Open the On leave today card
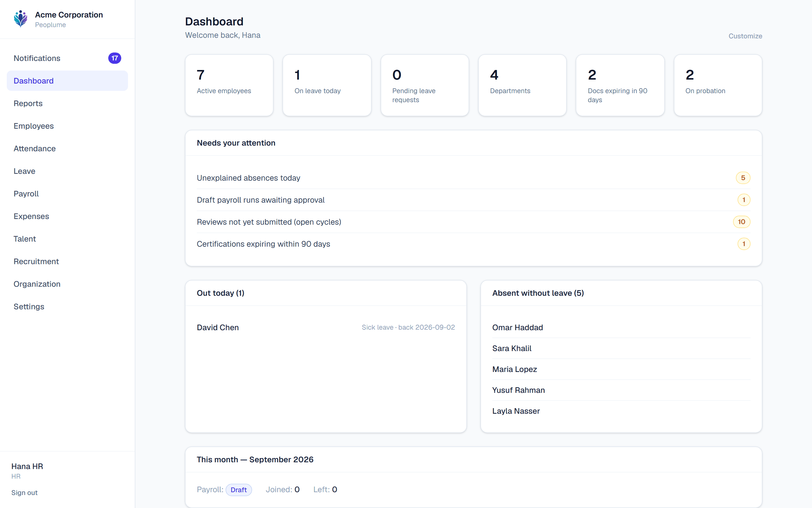This screenshot has height=508, width=812. pyautogui.click(x=327, y=85)
